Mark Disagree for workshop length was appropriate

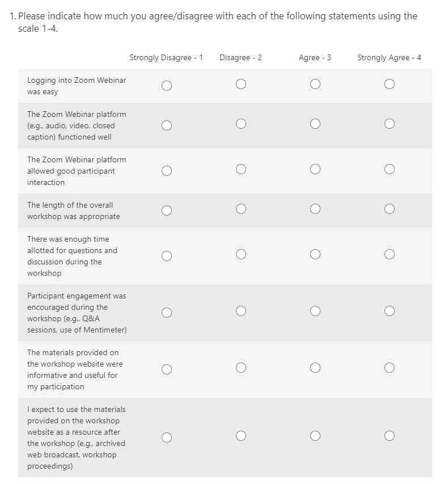(241, 209)
